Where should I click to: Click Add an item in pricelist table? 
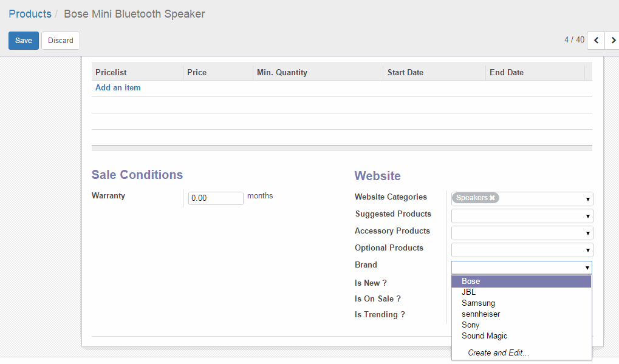118,87
